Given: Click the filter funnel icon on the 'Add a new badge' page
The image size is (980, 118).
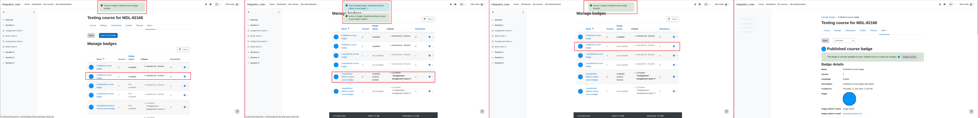Looking at the screenshot, I should coord(180,49).
